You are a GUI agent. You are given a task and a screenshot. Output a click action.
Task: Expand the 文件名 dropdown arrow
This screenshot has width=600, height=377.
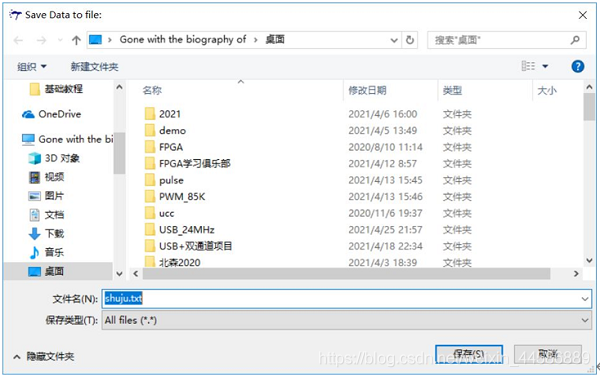click(x=585, y=299)
